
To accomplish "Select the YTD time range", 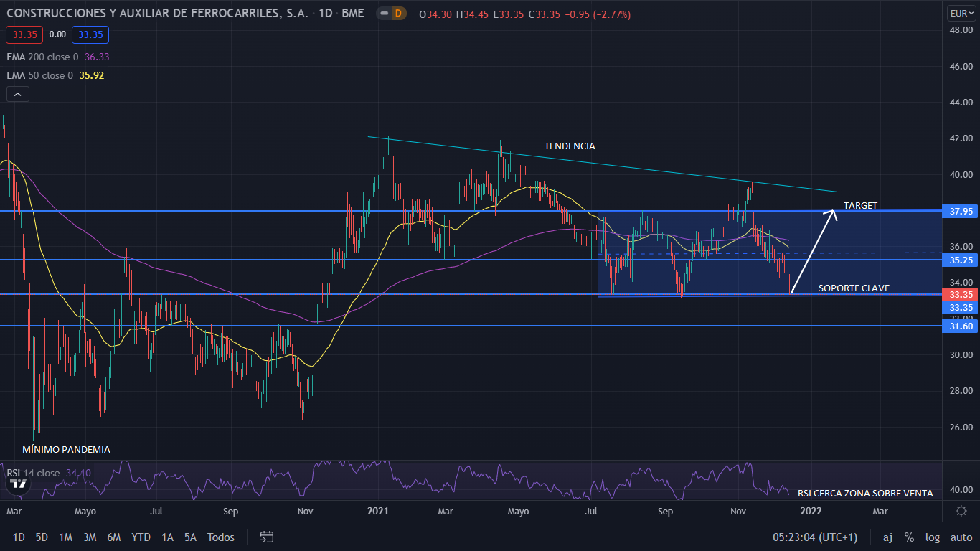I will click(x=141, y=537).
